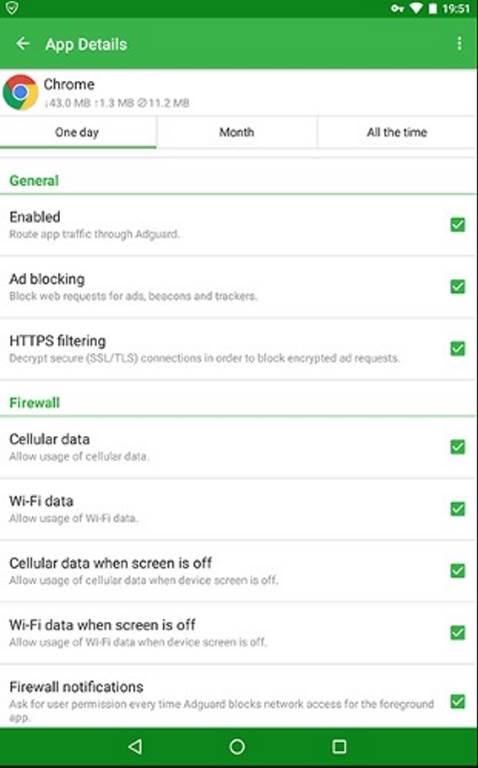
Task: Open recent apps with the square button
Action: pyautogui.click(x=339, y=746)
